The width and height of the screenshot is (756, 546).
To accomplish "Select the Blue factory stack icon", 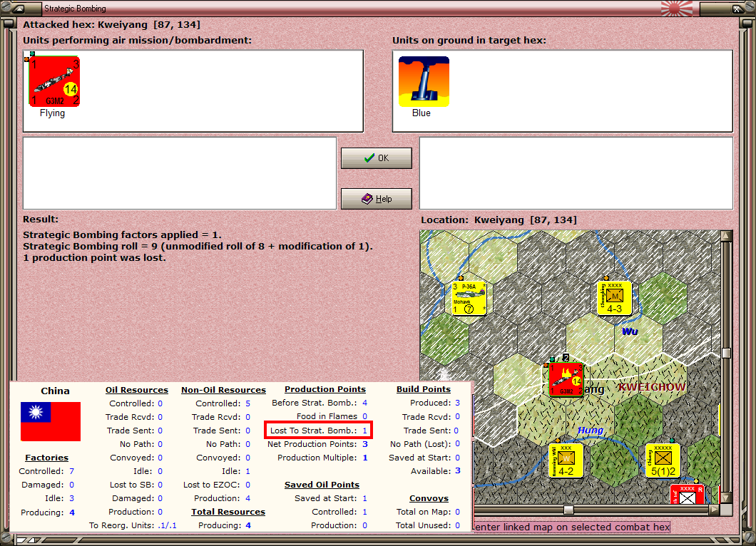I will coord(424,81).
